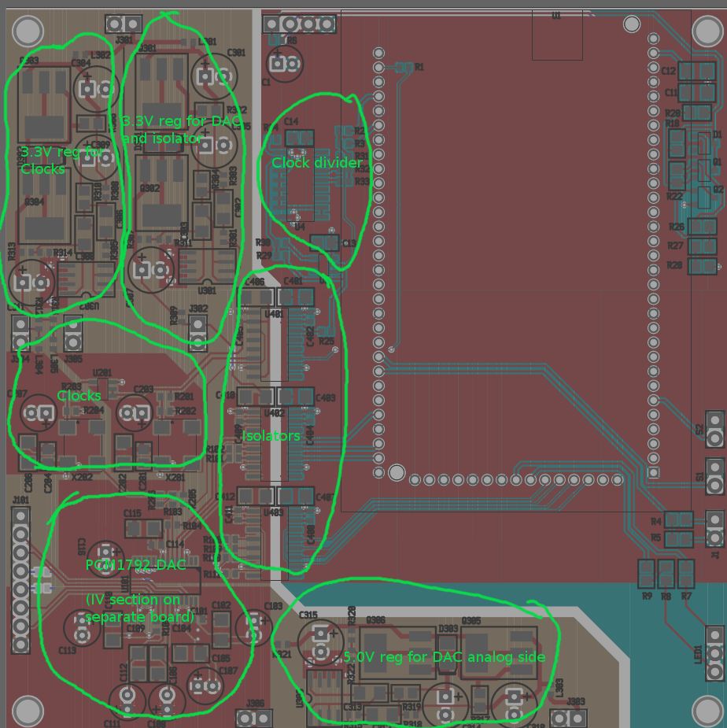Click the X201 reference label
Screen dimensions: 727x728
click(175, 477)
